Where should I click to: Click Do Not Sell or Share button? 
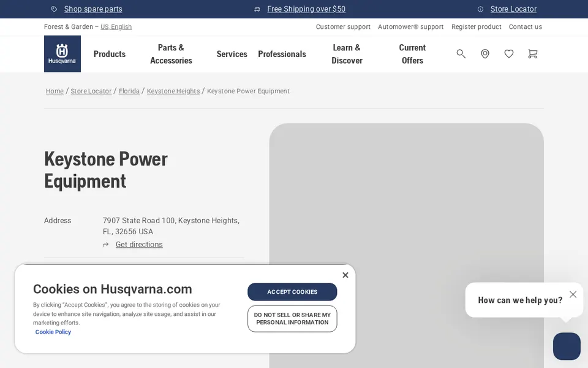click(x=292, y=319)
